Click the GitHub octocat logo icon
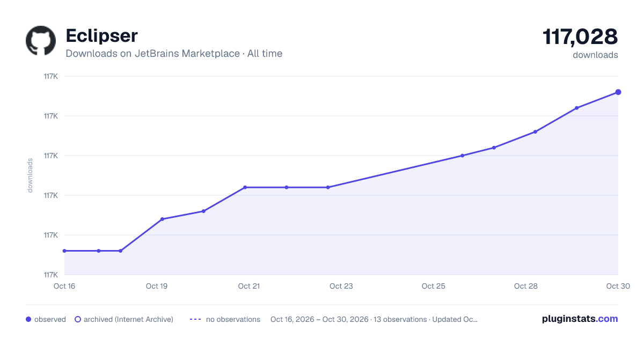This screenshot has width=644, height=338. point(41,41)
